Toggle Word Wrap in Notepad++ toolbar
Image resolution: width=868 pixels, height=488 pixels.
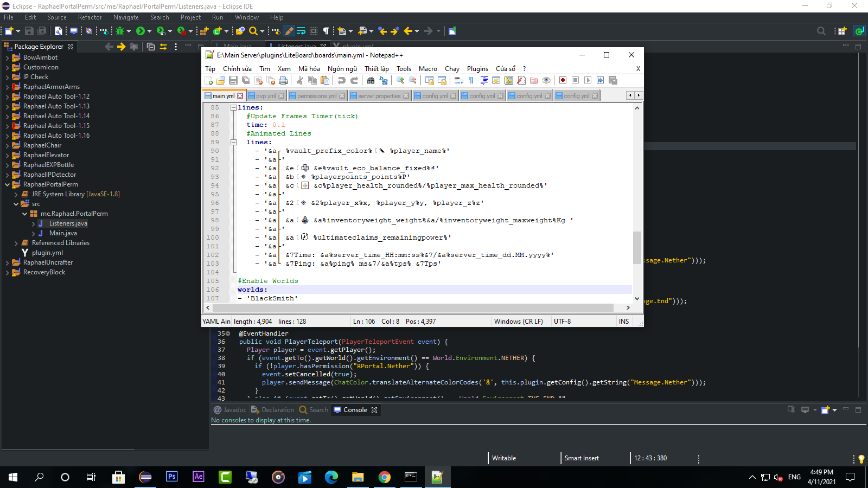click(x=458, y=80)
